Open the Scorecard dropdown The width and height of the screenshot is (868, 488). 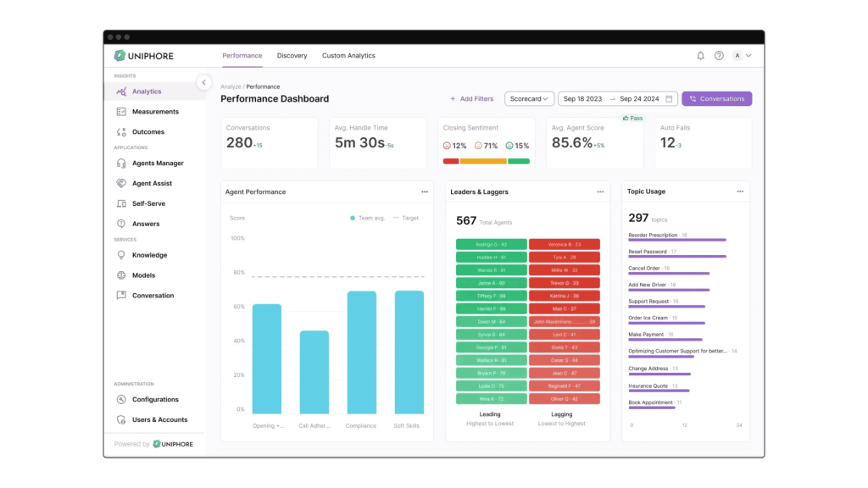click(529, 99)
